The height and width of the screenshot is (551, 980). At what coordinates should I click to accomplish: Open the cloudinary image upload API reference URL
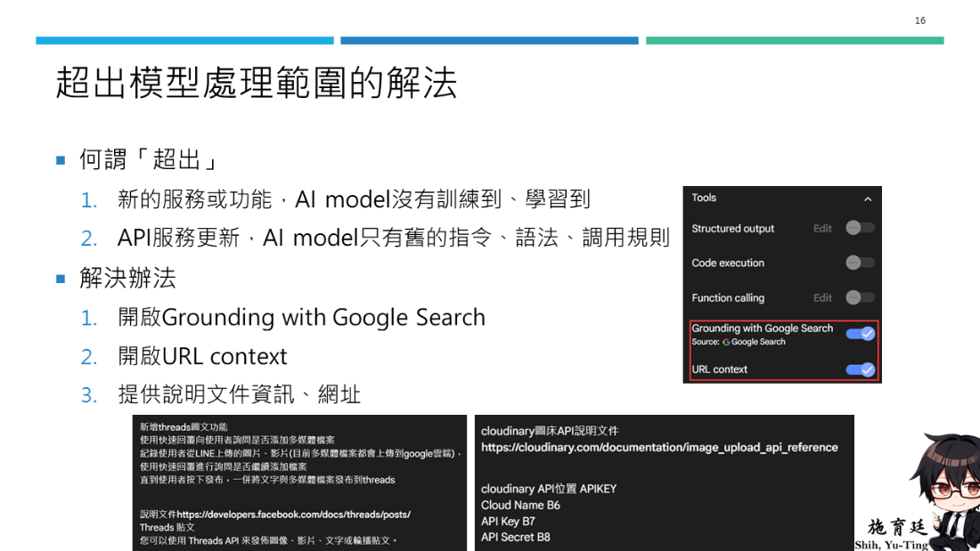[659, 447]
